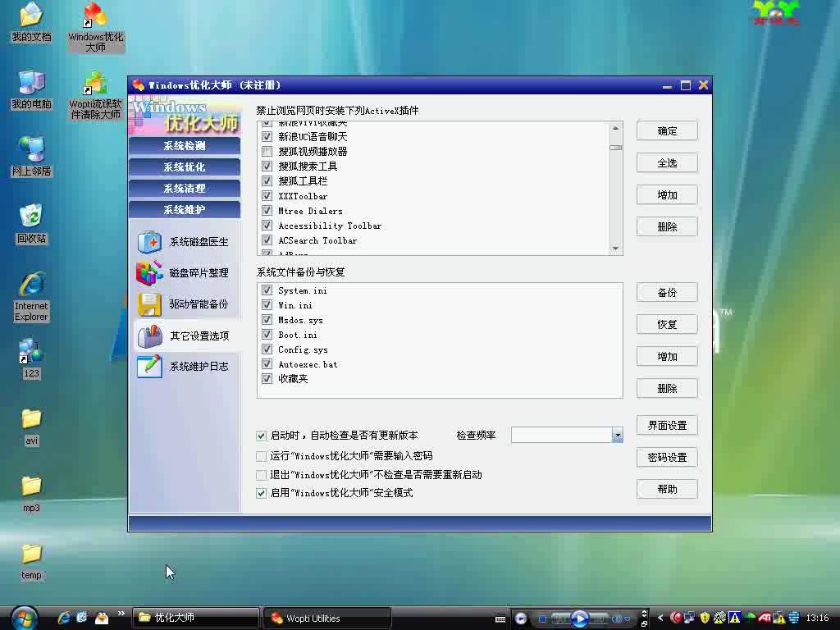The width and height of the screenshot is (840, 630).
Task: Open 界面设置 interface settings
Action: tap(667, 426)
